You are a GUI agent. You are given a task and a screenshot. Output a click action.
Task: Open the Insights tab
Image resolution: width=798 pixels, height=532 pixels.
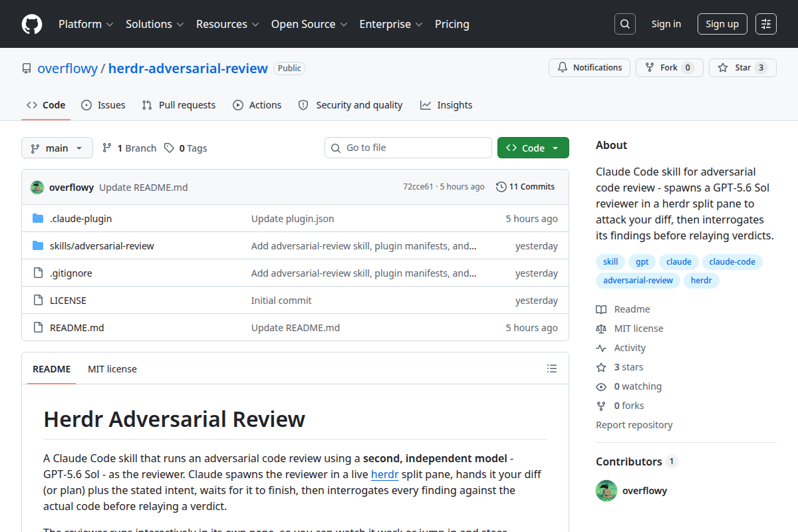pyautogui.click(x=446, y=105)
